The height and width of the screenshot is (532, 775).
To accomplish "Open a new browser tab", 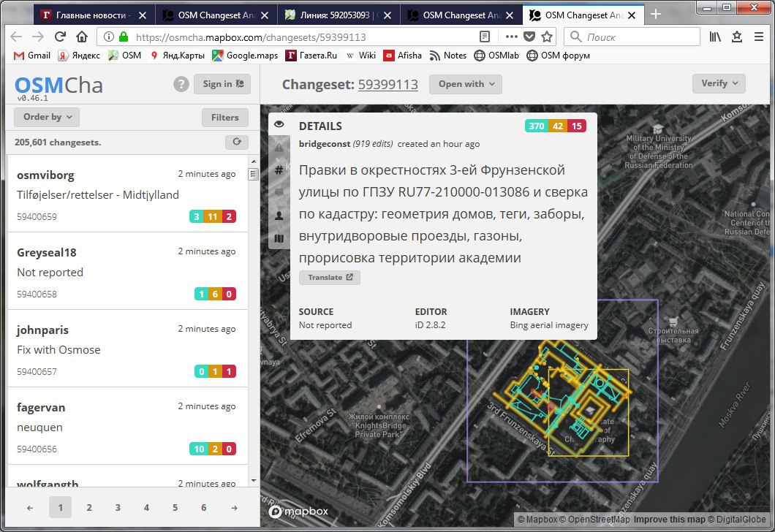I will (x=655, y=15).
